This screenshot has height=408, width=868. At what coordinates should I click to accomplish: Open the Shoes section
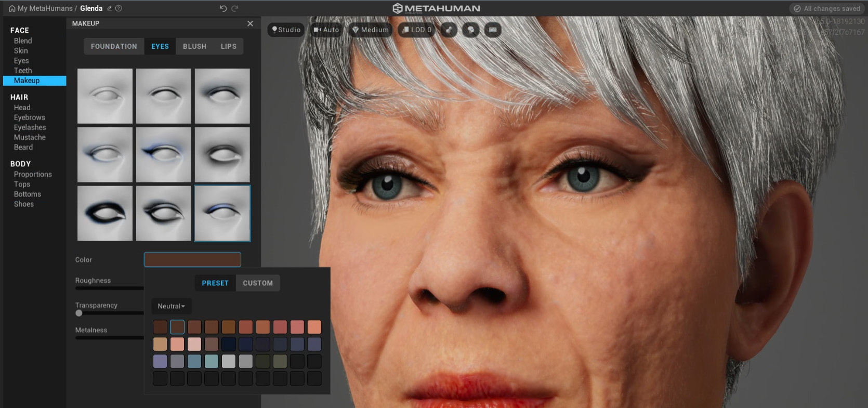pyautogui.click(x=24, y=204)
